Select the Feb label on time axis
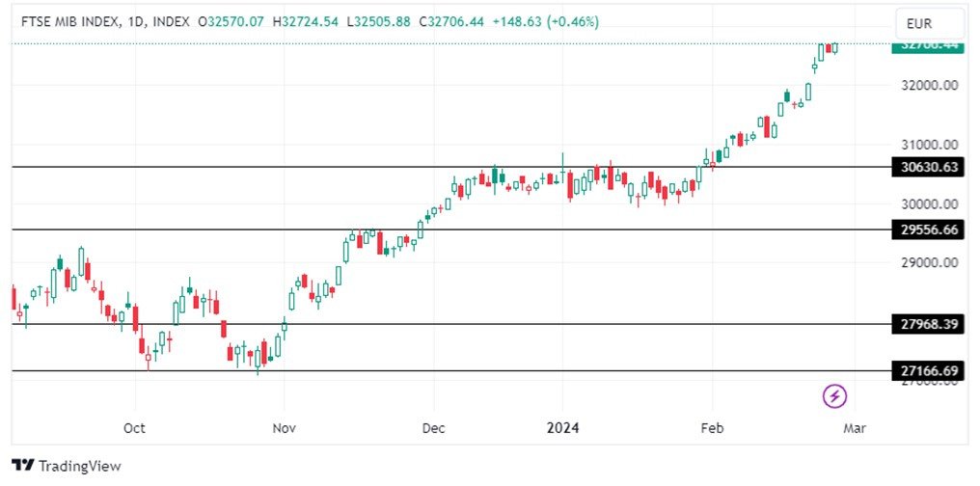 (x=711, y=427)
